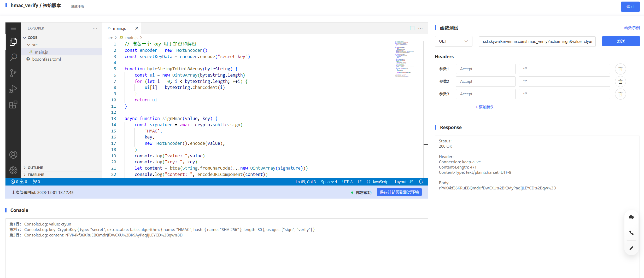The width and height of the screenshot is (644, 278).
Task: Open the Search view icon
Action: pyautogui.click(x=13, y=57)
